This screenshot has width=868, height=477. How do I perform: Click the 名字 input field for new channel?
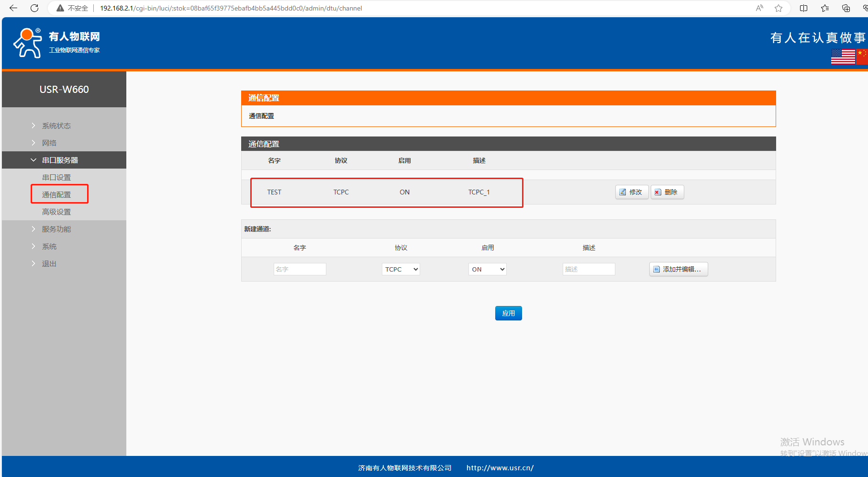(300, 269)
